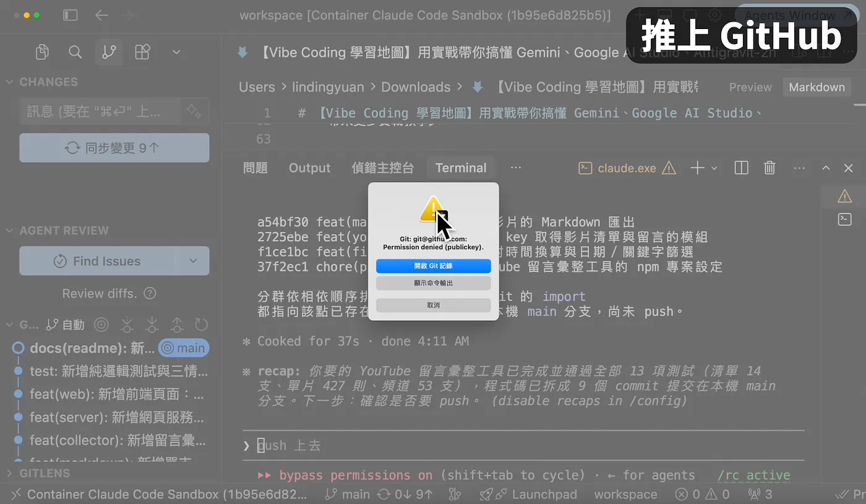Select the Source Control branch icon

point(109,53)
